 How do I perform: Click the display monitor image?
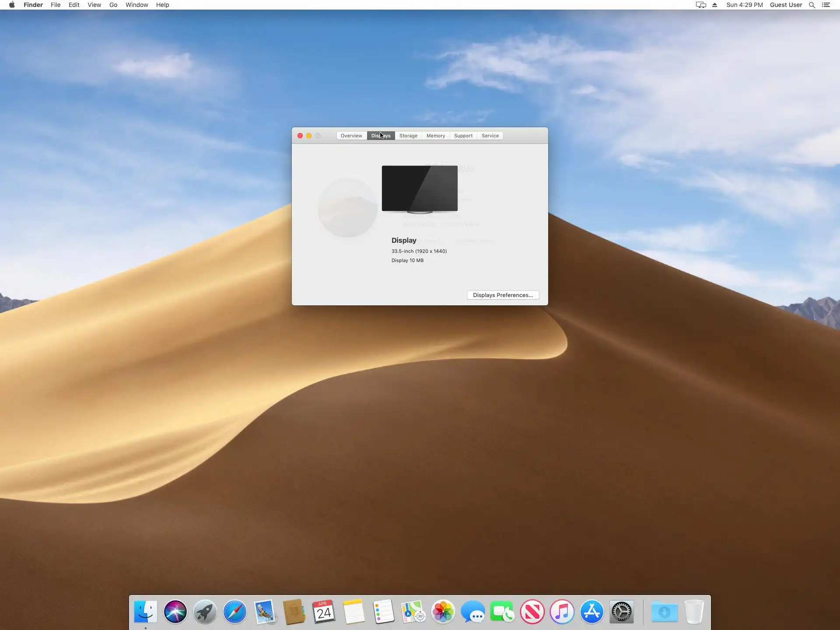[x=420, y=188]
